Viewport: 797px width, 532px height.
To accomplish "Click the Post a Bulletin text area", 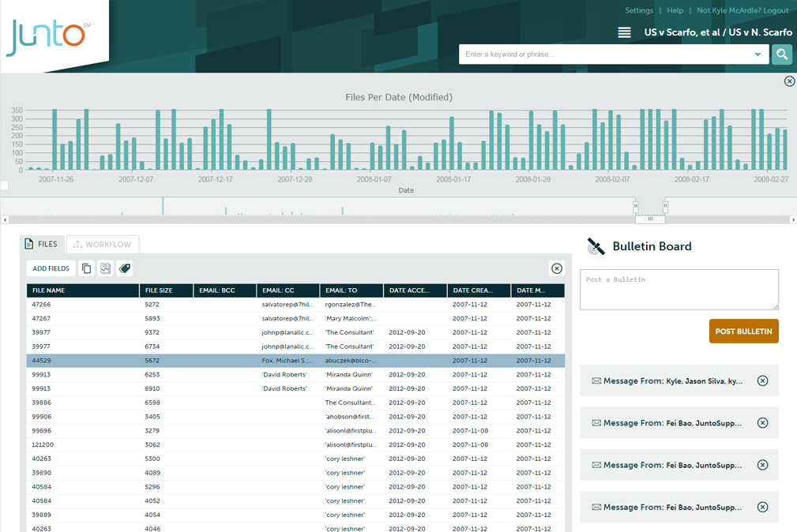I will [679, 289].
